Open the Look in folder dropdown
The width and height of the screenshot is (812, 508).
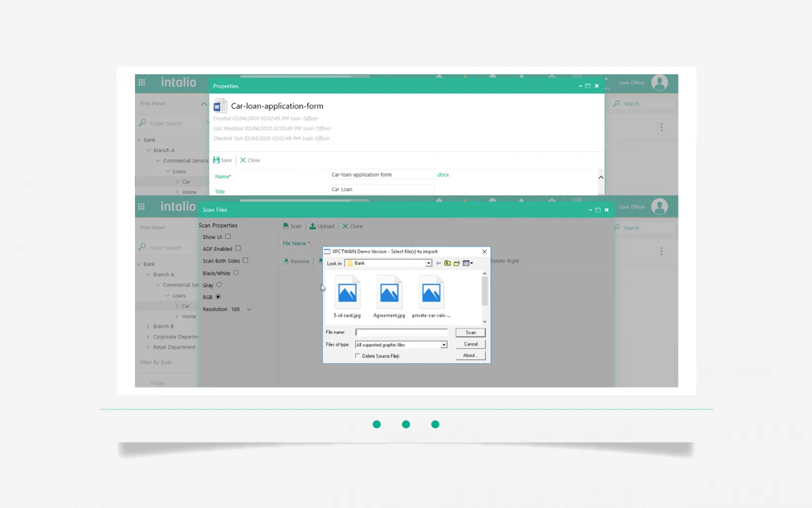click(x=429, y=263)
